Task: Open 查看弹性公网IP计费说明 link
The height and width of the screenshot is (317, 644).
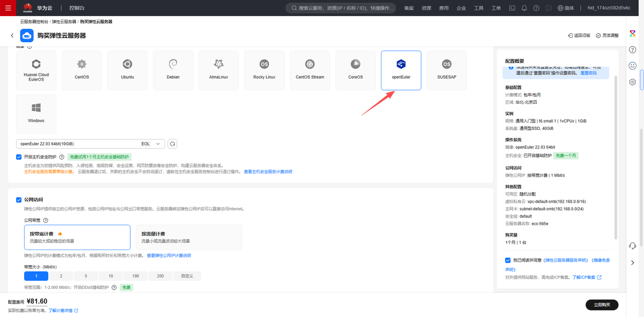Action: 169,256
